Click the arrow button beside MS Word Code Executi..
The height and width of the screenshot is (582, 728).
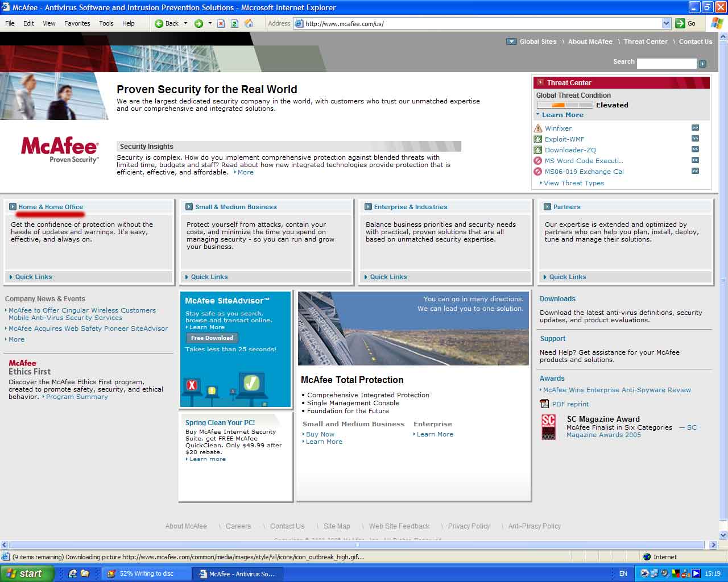pos(695,160)
